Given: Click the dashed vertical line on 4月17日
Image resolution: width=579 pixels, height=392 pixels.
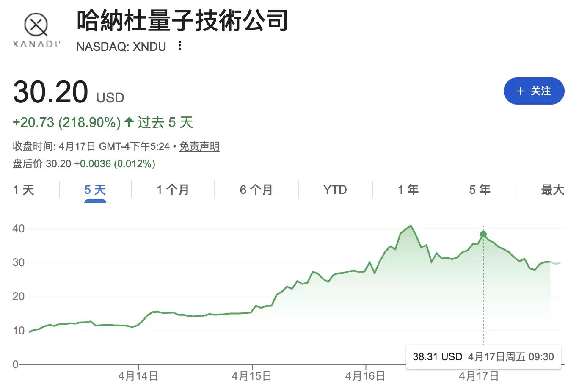Looking at the screenshot, I should [483, 296].
